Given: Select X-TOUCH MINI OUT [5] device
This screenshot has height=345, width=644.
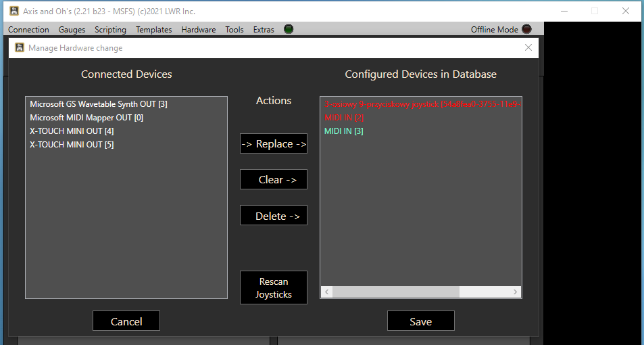Looking at the screenshot, I should tap(72, 145).
